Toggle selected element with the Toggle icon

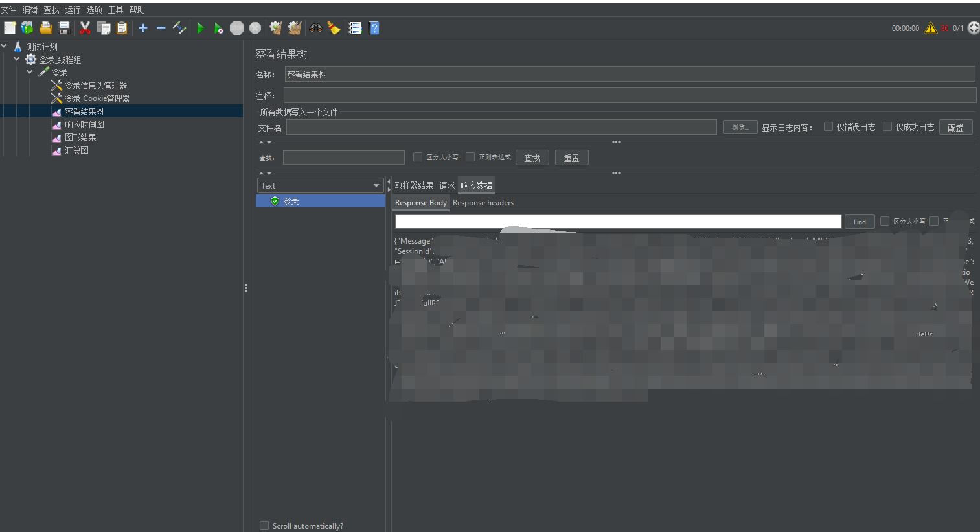[179, 28]
